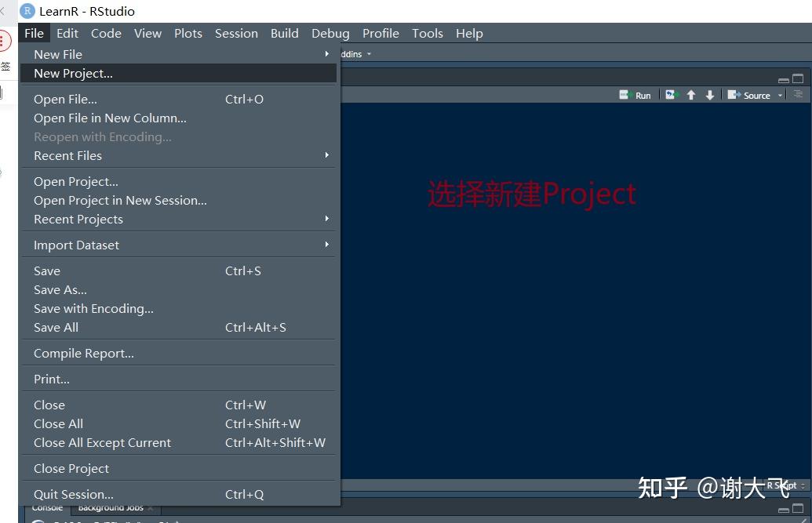Select Print... from File menu

[x=178, y=380]
